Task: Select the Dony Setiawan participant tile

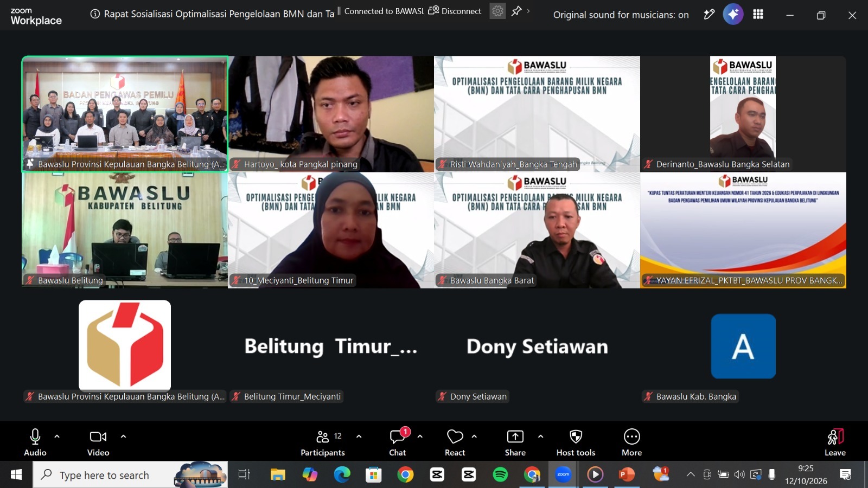Action: (x=537, y=346)
